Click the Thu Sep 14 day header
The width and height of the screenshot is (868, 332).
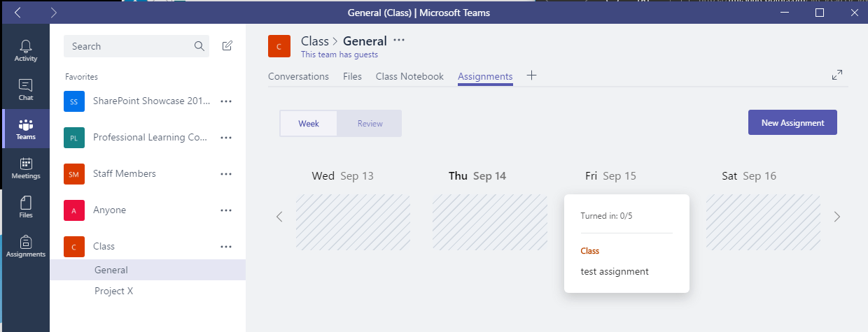click(x=477, y=176)
